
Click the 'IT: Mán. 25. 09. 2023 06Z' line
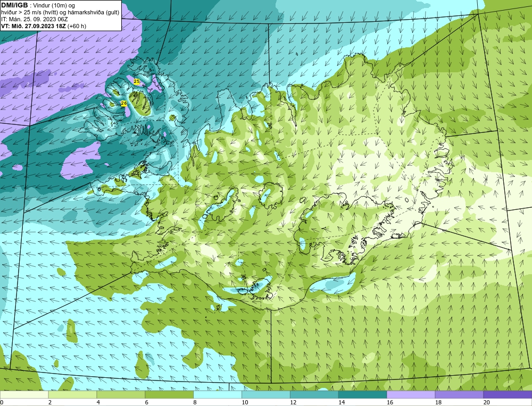pos(34,19)
